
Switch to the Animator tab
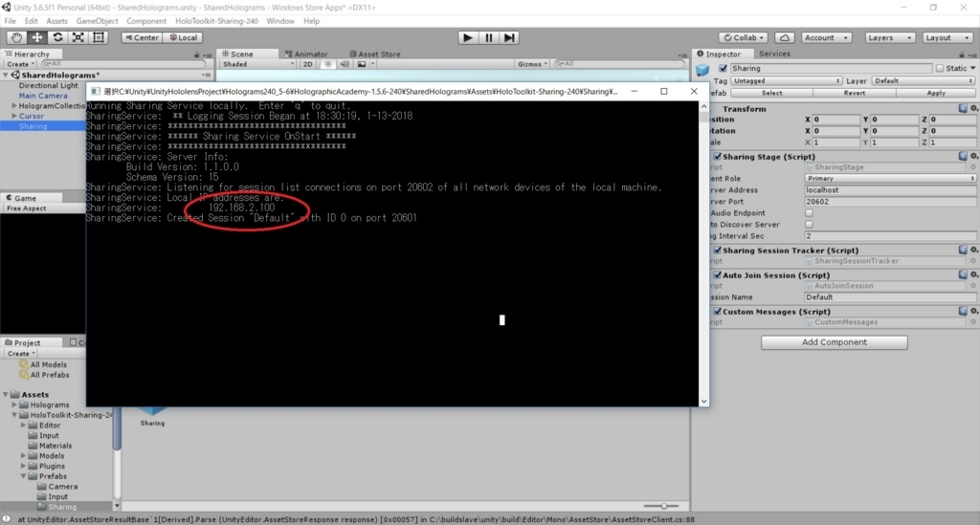point(306,54)
